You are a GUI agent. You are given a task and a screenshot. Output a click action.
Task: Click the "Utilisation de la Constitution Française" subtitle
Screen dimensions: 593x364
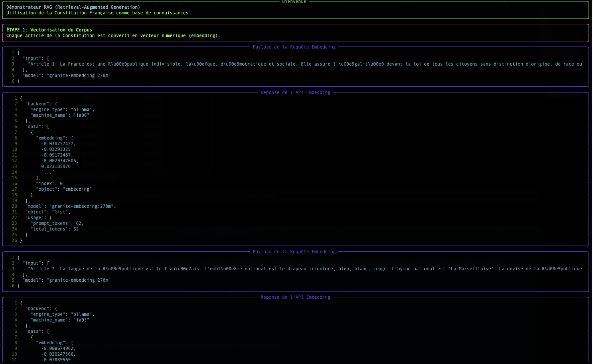pyautogui.click(x=97, y=13)
